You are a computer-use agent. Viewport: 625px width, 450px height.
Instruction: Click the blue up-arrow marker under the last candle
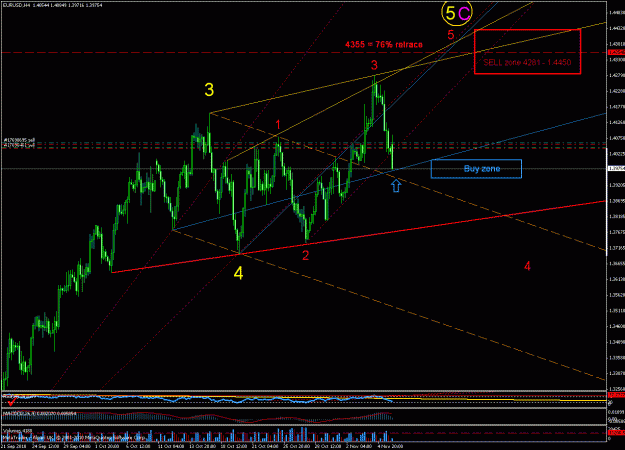[x=396, y=185]
